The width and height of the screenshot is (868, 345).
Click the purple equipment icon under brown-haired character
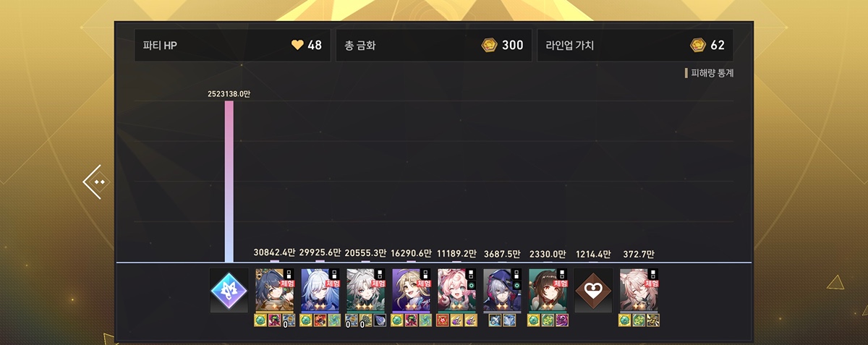coord(561,320)
